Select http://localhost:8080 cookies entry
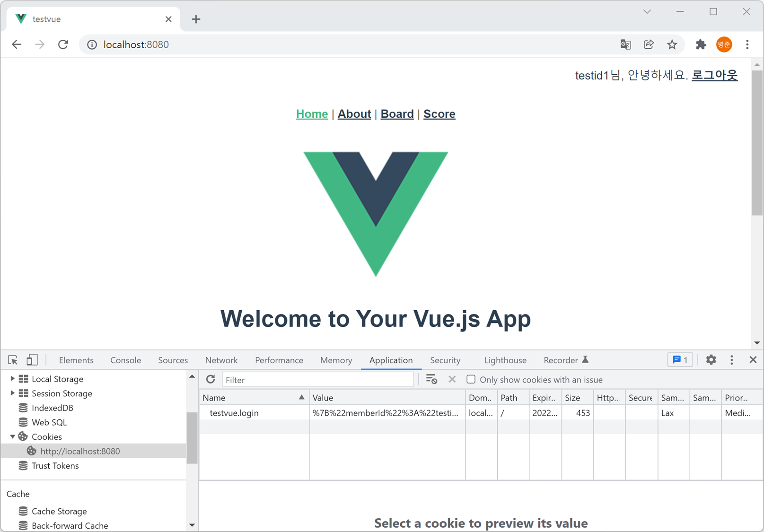This screenshot has width=764, height=532. click(94, 451)
